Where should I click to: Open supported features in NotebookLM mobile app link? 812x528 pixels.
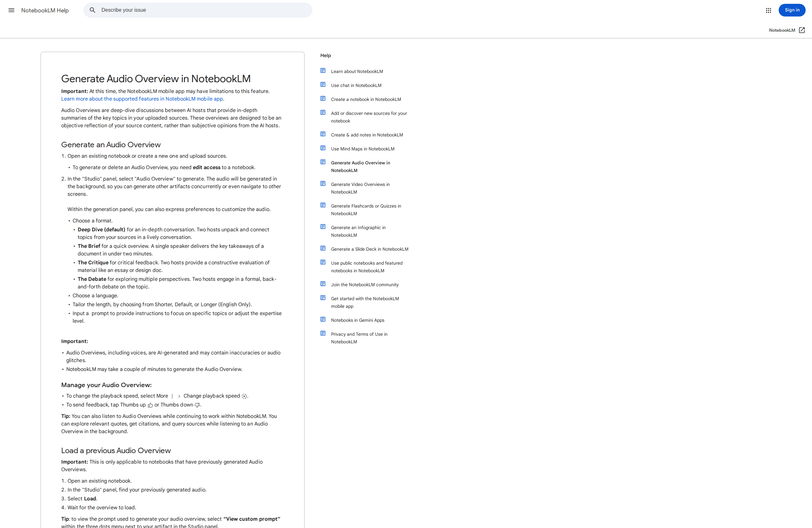pyautogui.click(x=142, y=99)
